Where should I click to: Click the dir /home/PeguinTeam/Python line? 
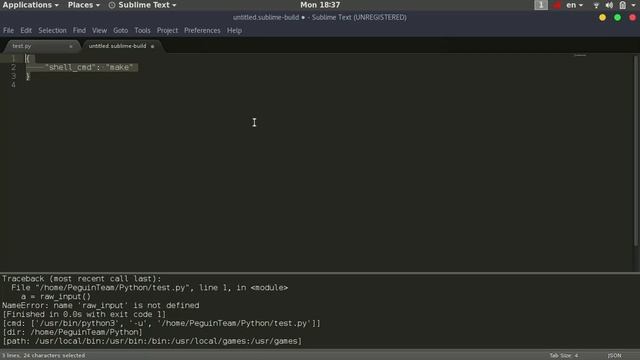pos(72,333)
